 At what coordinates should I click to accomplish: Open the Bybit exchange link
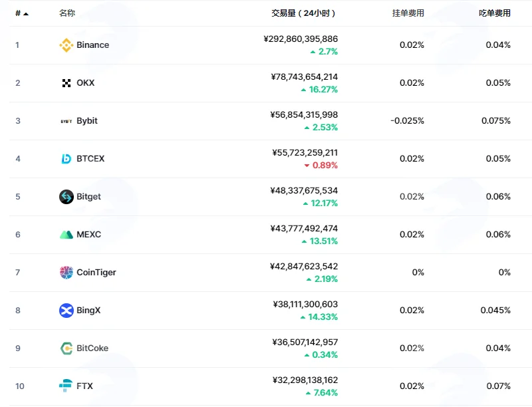tap(87, 121)
